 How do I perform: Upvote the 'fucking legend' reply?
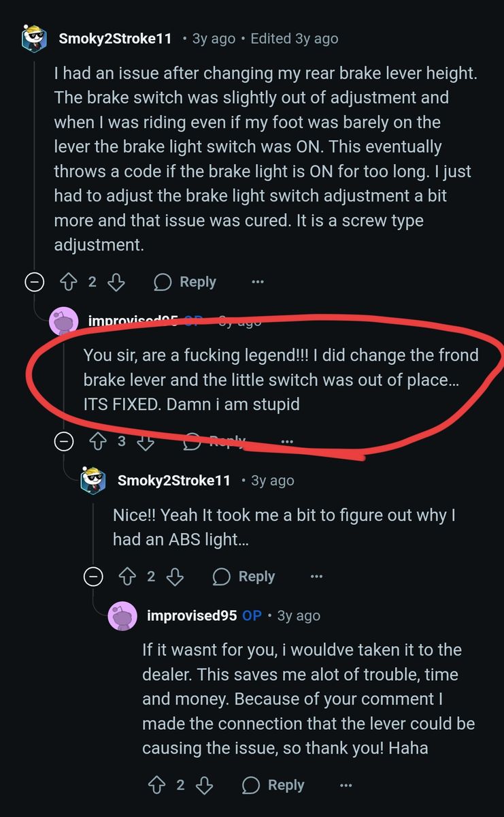pos(99,441)
